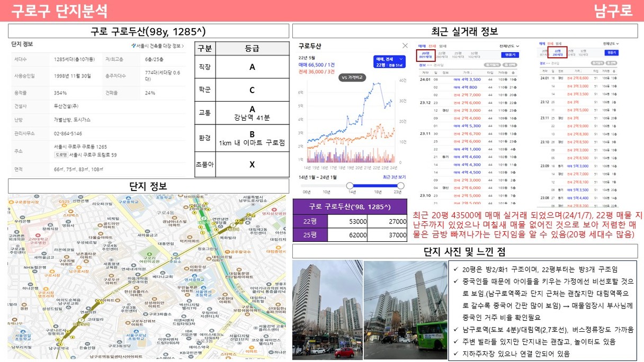644x362 pixels.
Task: Toggle the 등기일자 pill in middle list
Action: point(493,65)
